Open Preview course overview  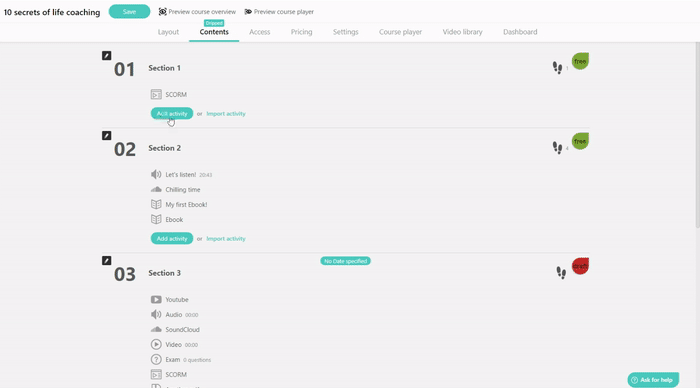coord(197,12)
